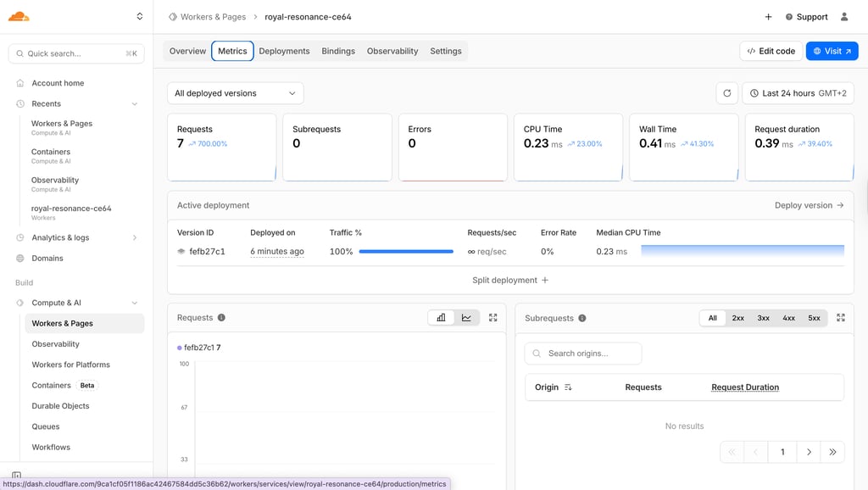Open All deployed versions dropdown

pos(236,93)
